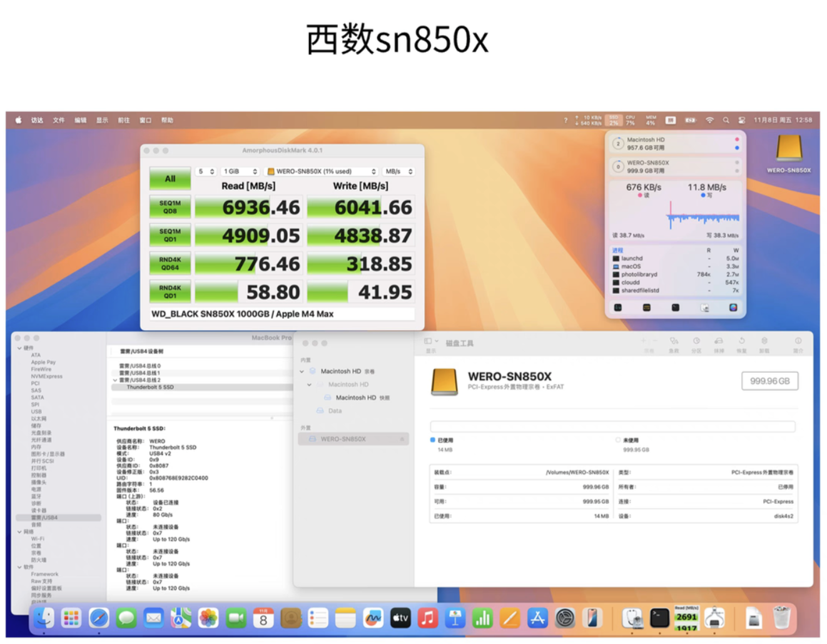Viewport: 827px width, 644px height.
Task: Run the SEQ1M QD1 test
Action: pos(170,235)
